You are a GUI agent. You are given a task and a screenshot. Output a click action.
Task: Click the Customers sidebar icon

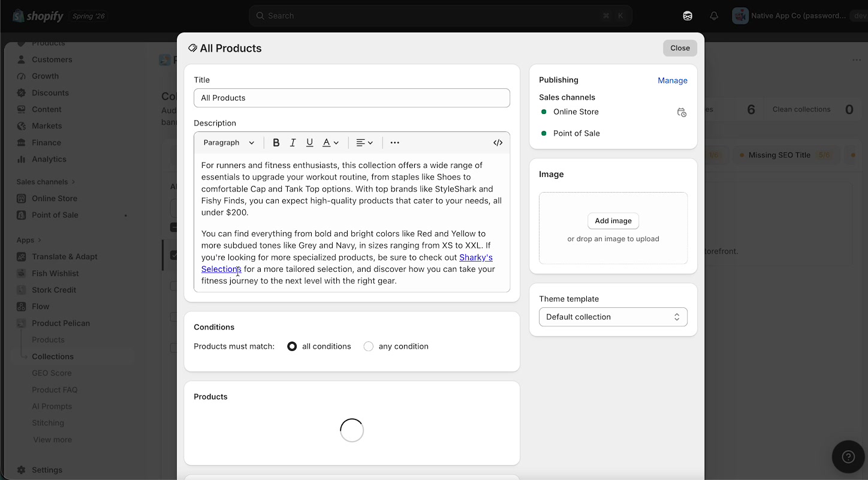pyautogui.click(x=22, y=59)
